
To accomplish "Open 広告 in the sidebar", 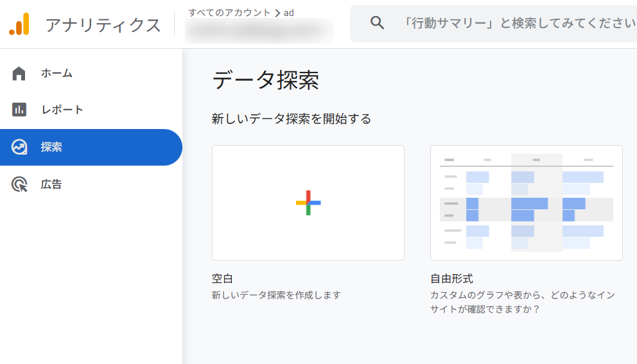I will [91, 184].
